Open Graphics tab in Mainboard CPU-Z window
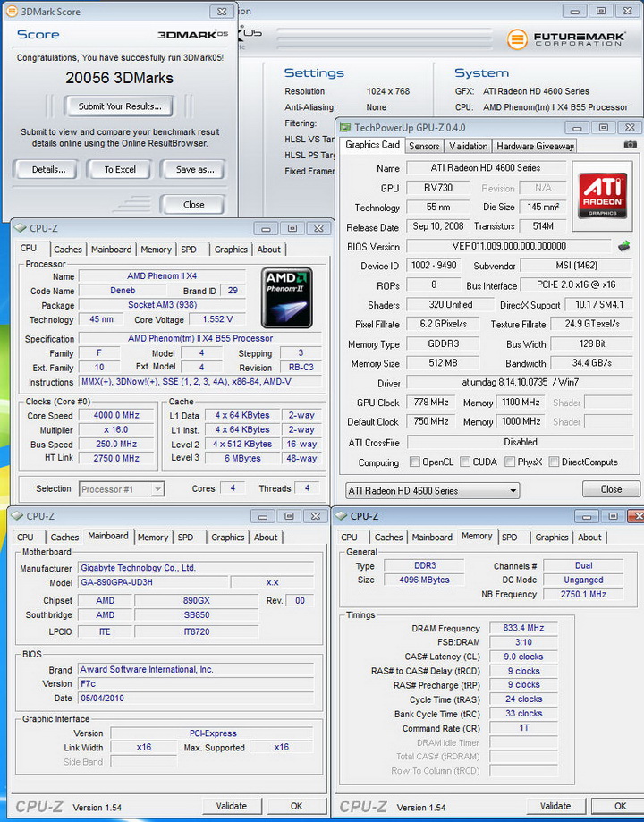Screen dimensions: 644x822 pyautogui.click(x=227, y=538)
